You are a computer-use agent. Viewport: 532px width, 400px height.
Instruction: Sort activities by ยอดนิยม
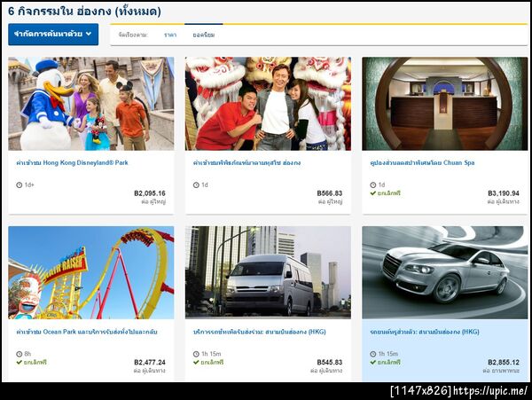tap(204, 35)
